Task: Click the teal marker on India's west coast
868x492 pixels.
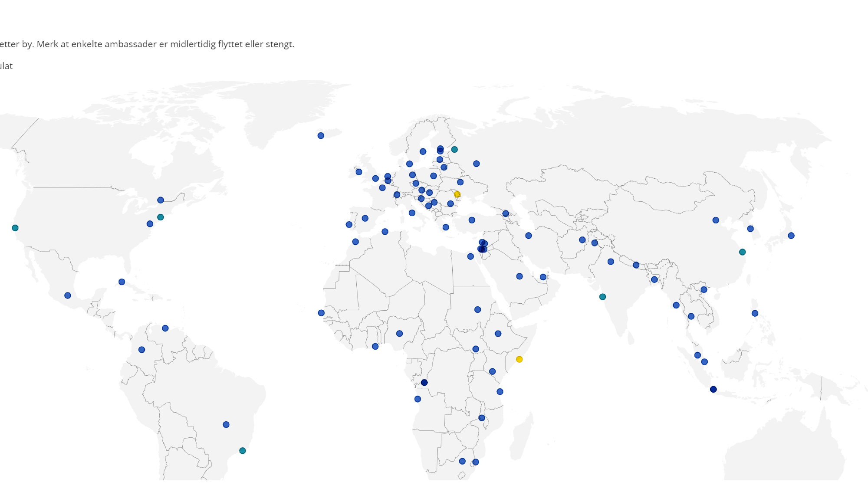Action: [602, 297]
